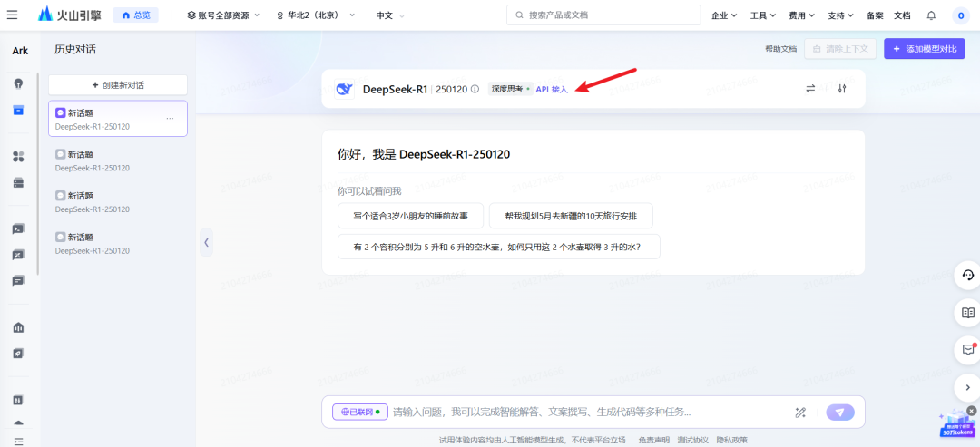
Task: Open the API 接入 link
Action: pos(552,89)
